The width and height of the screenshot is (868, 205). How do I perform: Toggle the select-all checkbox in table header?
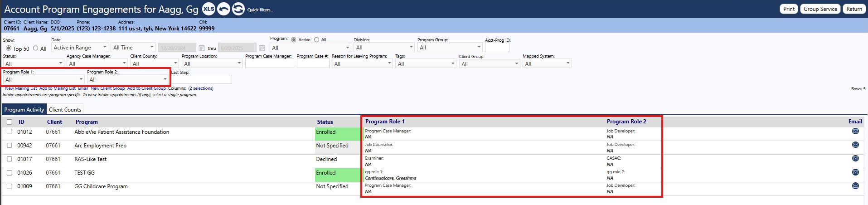(x=9, y=122)
